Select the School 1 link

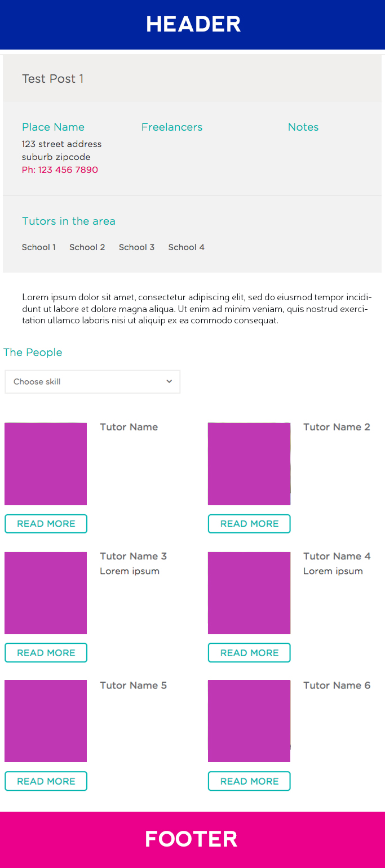tap(39, 247)
